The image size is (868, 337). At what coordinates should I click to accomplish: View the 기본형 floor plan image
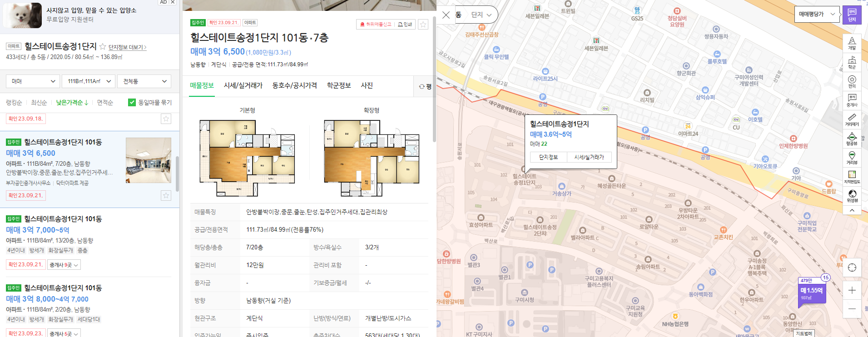(248, 158)
